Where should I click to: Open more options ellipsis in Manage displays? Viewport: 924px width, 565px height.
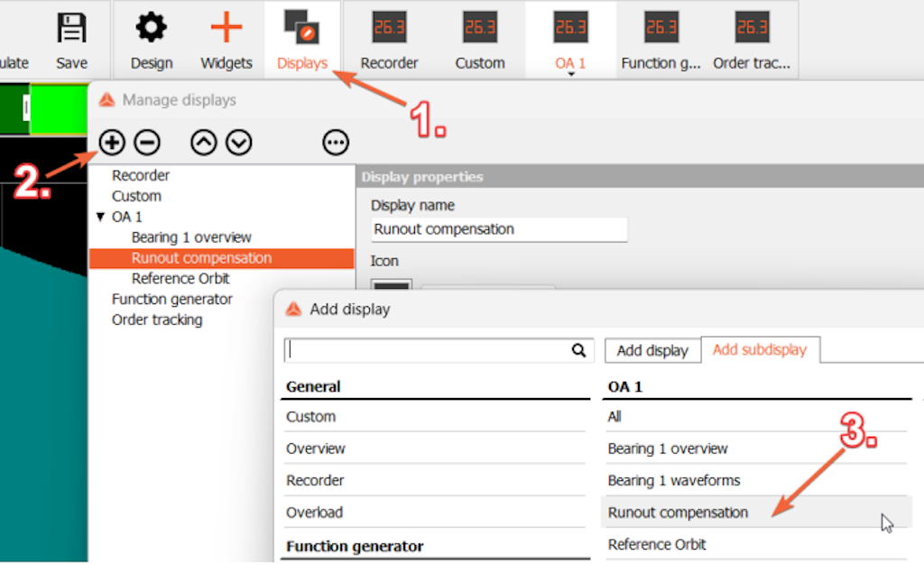click(x=336, y=143)
